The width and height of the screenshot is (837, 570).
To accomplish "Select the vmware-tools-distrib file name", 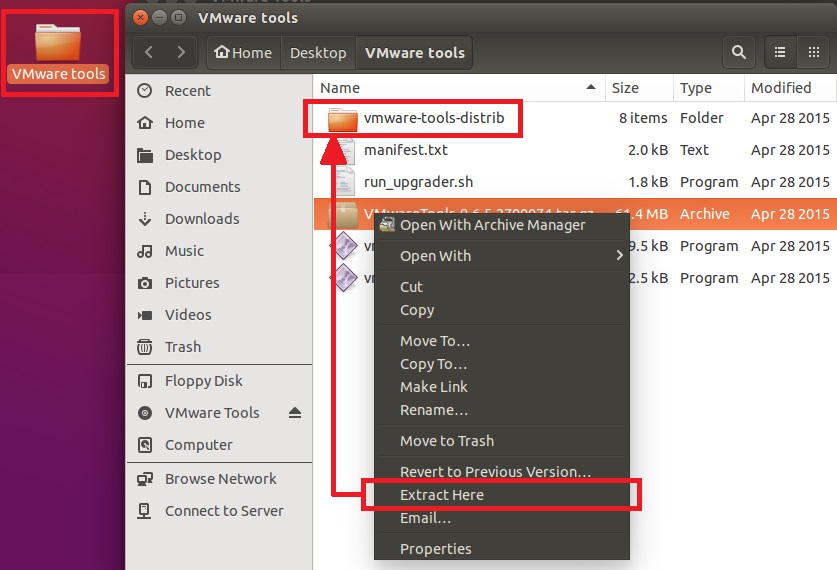I will pos(434,118).
